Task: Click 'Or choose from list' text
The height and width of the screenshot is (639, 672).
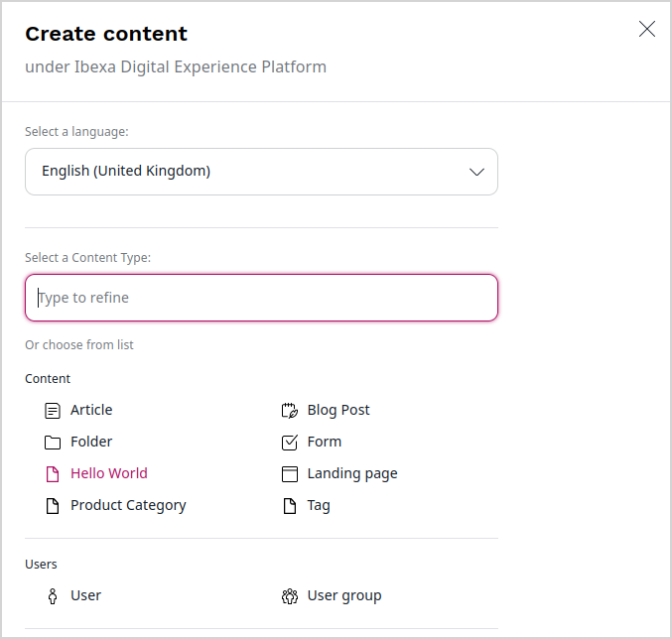Action: (x=79, y=345)
